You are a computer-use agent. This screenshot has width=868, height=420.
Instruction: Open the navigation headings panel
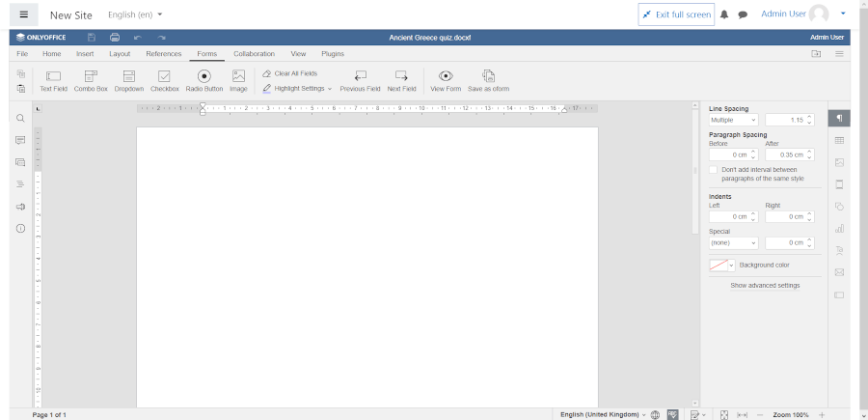coord(20,184)
